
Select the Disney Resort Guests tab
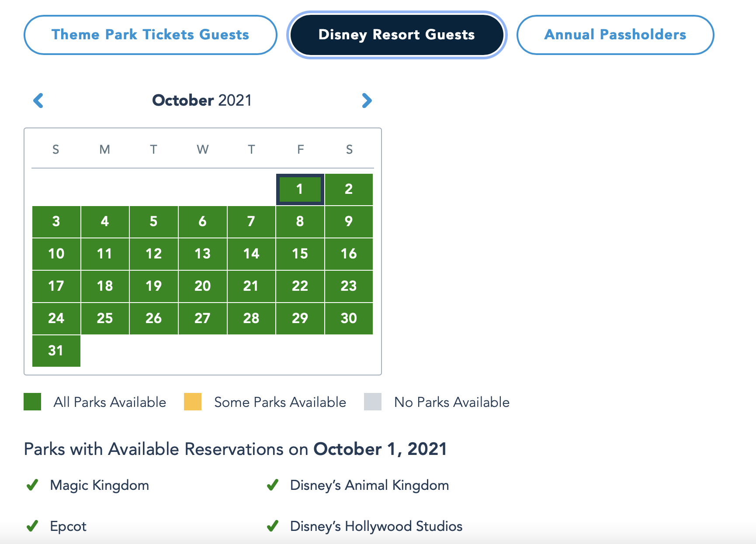pos(396,35)
